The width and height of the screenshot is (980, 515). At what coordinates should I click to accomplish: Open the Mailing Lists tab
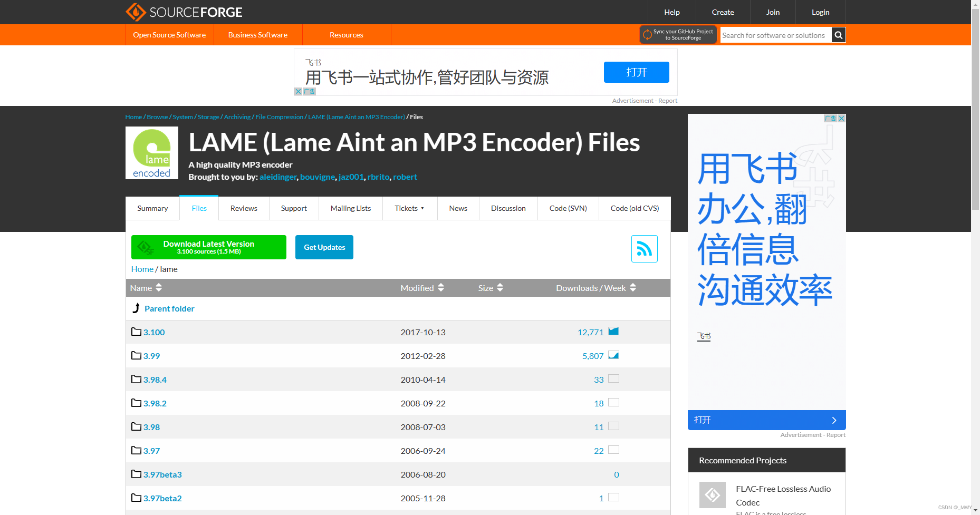[351, 208]
